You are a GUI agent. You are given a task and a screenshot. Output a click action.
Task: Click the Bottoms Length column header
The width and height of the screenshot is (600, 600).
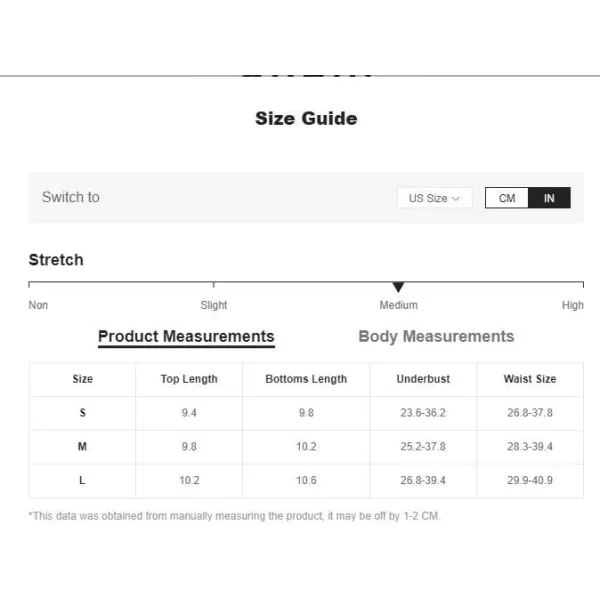(x=306, y=379)
